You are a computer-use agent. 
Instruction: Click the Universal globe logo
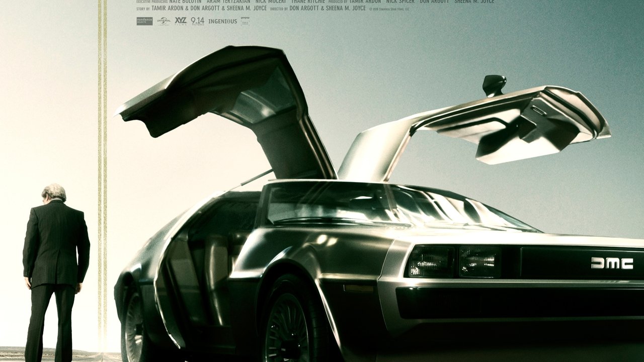[164, 21]
